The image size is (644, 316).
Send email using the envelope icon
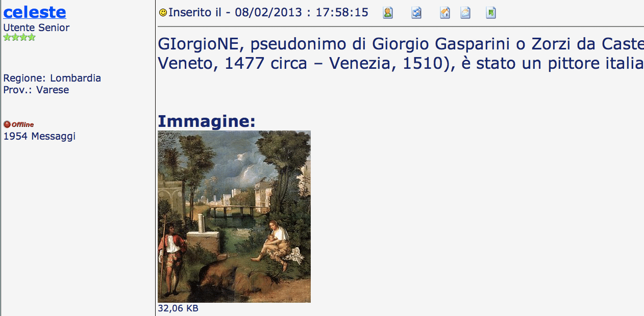pyautogui.click(x=465, y=13)
